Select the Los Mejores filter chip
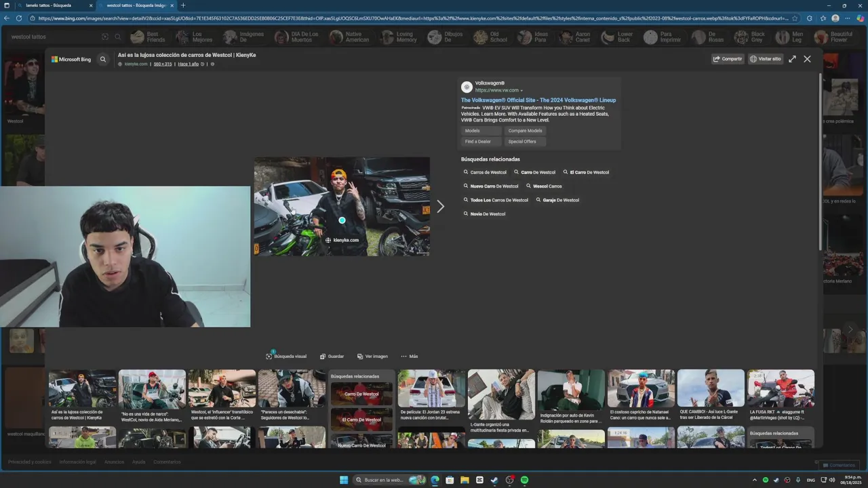The height and width of the screenshot is (488, 868). tap(195, 37)
